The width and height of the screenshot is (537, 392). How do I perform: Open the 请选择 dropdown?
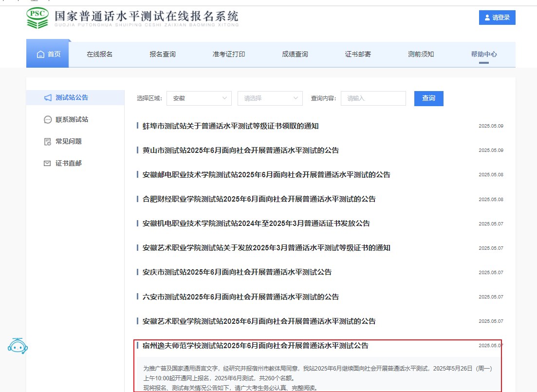tap(270, 98)
